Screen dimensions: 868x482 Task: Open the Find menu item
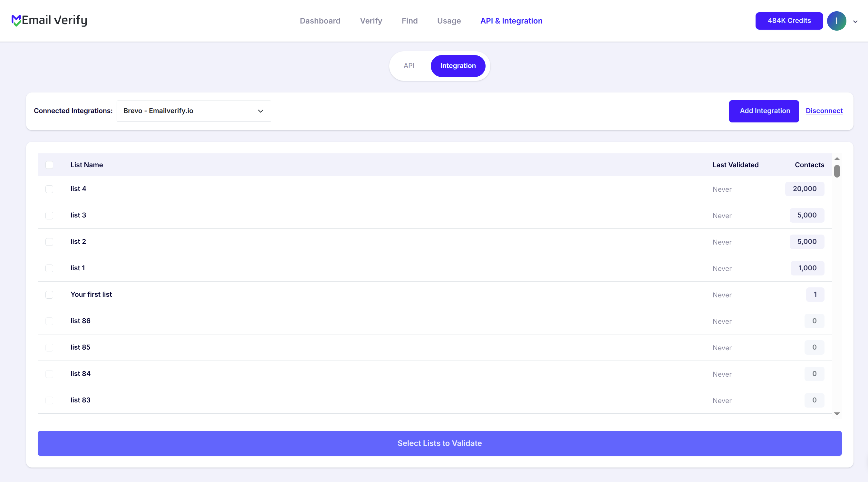tap(410, 21)
